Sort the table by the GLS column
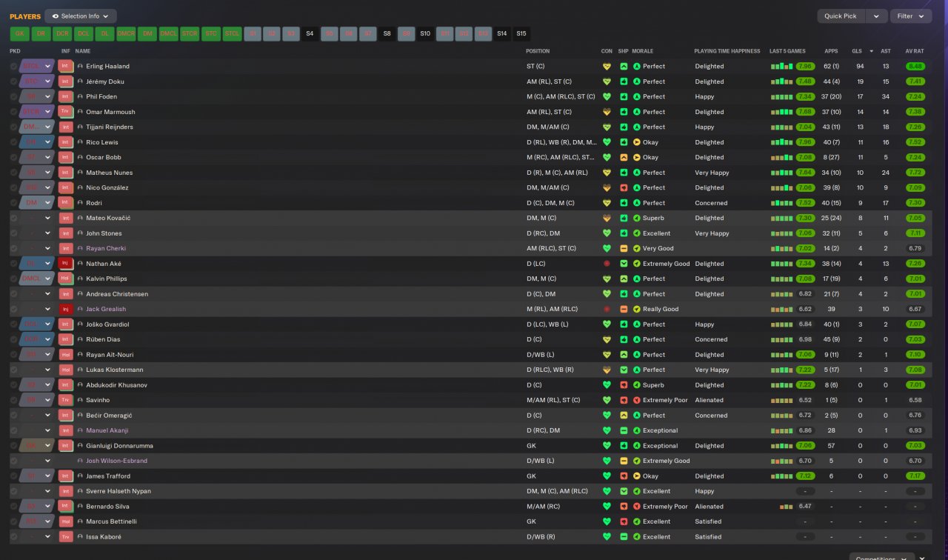 856,51
